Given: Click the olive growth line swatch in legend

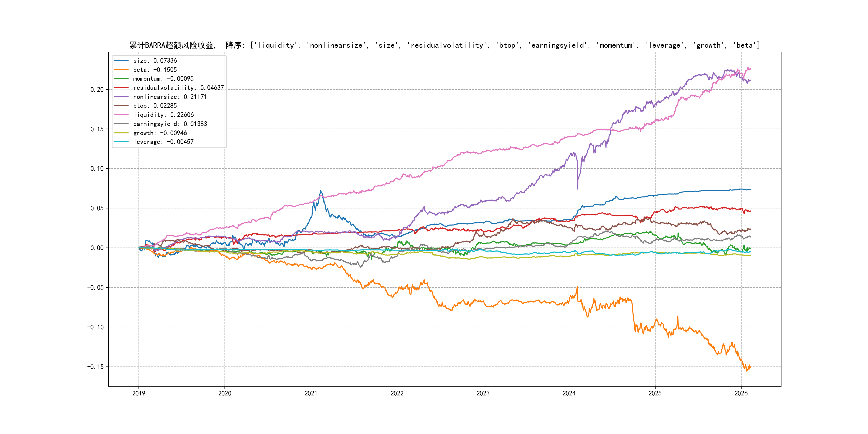Looking at the screenshot, I should (121, 133).
